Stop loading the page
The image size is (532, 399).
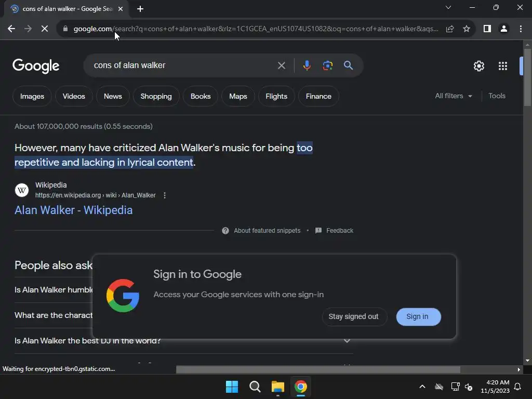click(45, 29)
